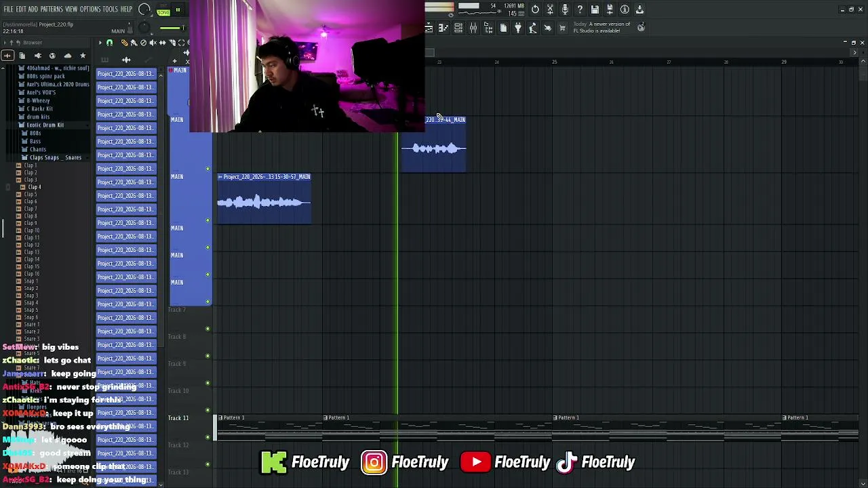Click the undo history circular arrow icon
Viewport: 868px width, 488px height.
point(535,9)
